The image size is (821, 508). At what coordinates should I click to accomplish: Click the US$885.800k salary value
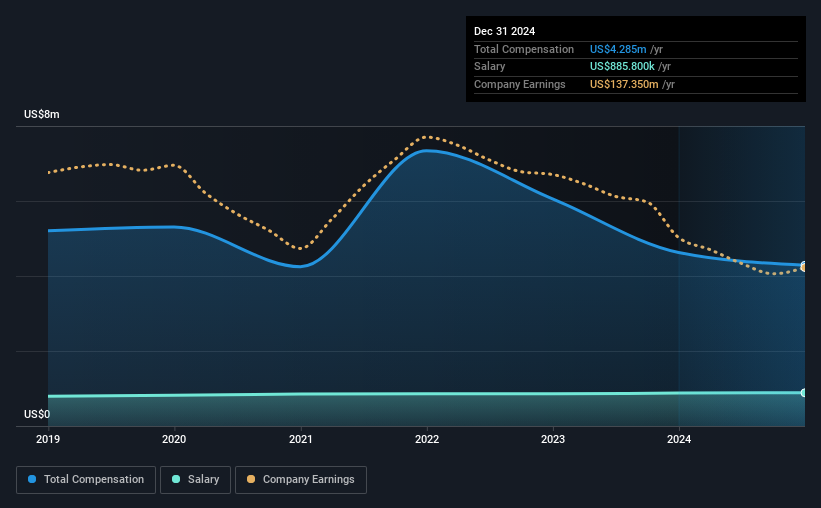point(622,67)
